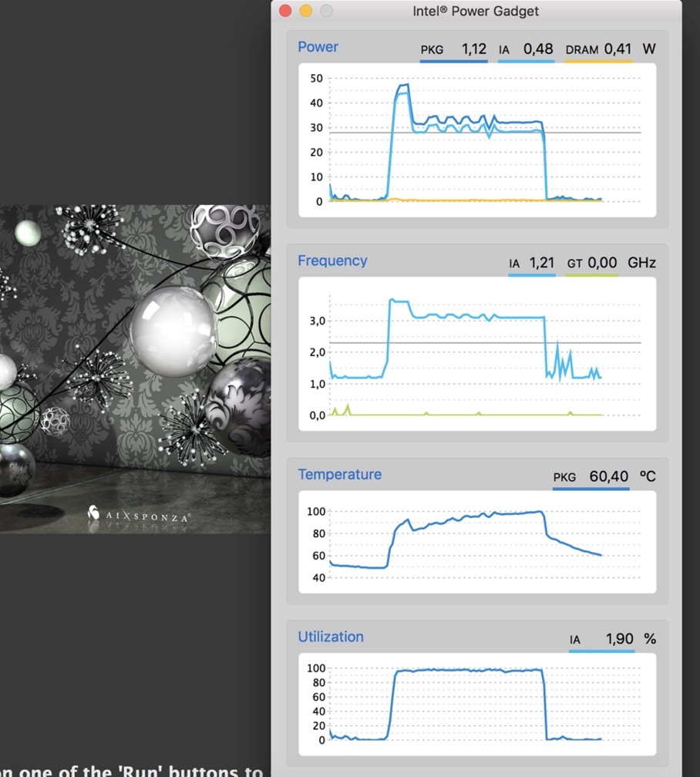Click the DRAM power value 0,41
Viewport: 700px width, 777px height.
click(618, 49)
